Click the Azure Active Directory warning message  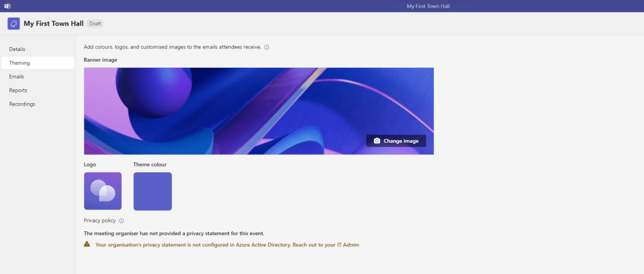(227, 244)
